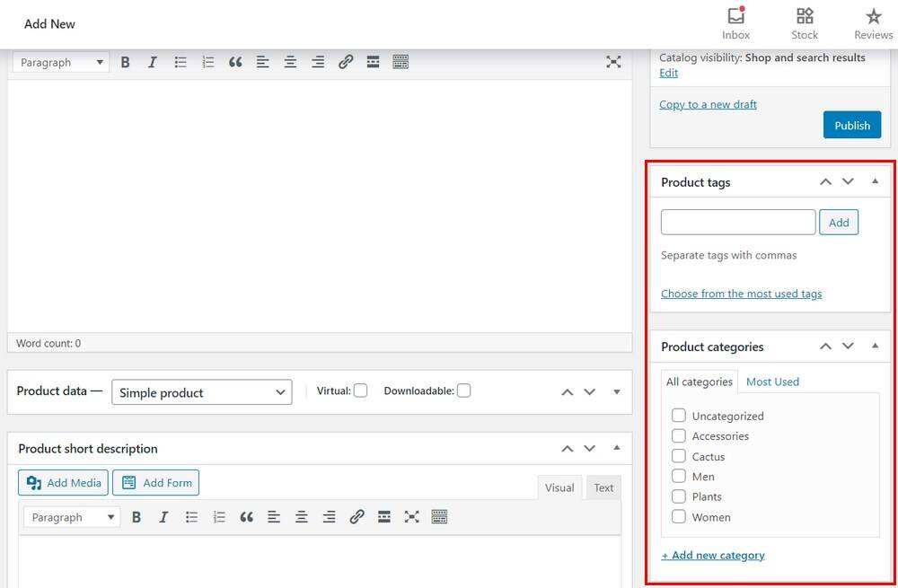This screenshot has width=898, height=588.
Task: Open Paragraph format dropdown in main editor
Action: tap(62, 62)
